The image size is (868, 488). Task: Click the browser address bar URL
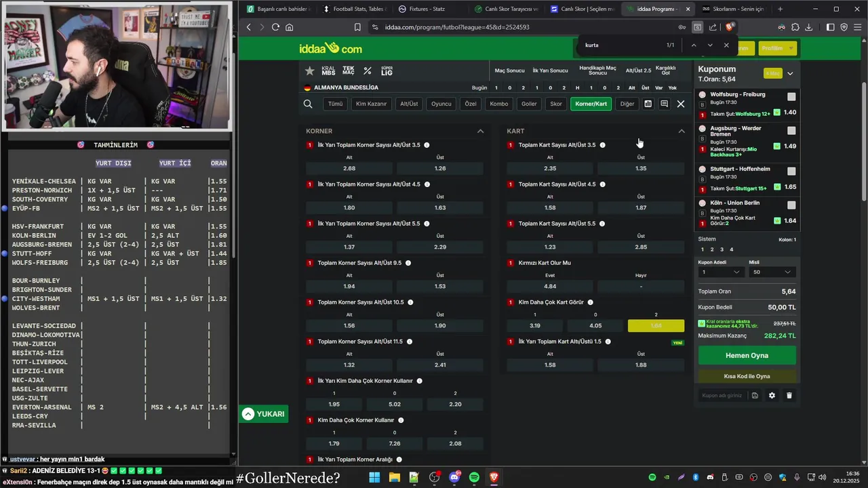point(457,27)
